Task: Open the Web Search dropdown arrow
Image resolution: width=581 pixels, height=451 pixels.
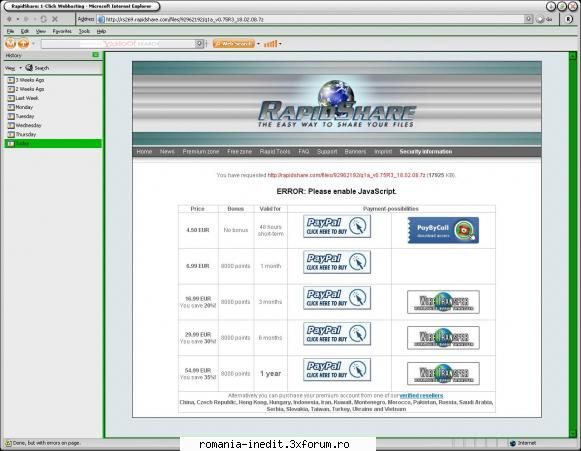Action: 258,44
